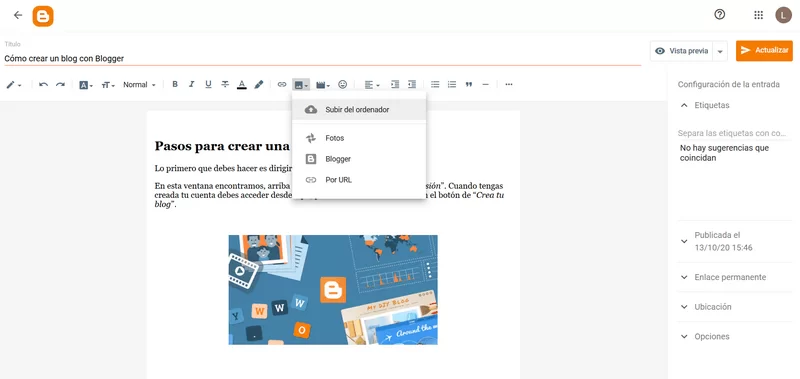Open the Google apps grid icon
800x379 pixels.
pyautogui.click(x=759, y=15)
